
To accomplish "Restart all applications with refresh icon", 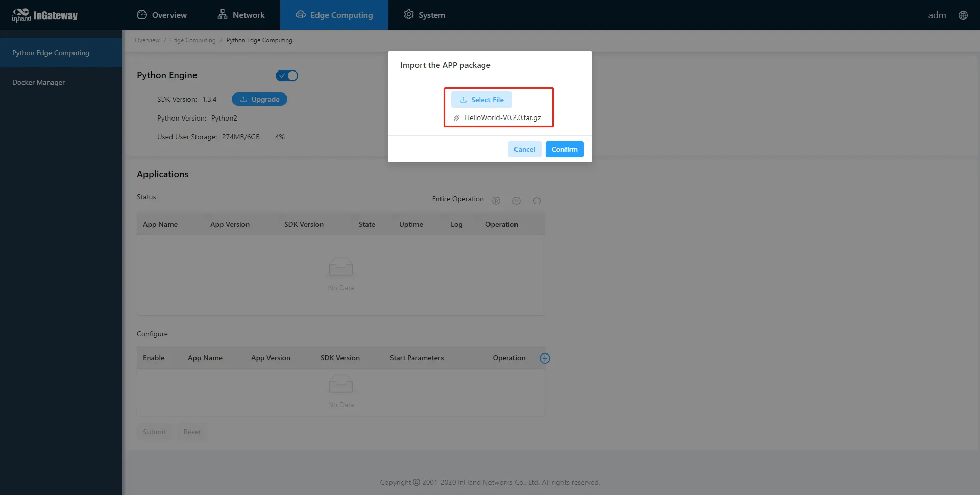I will pos(537,201).
